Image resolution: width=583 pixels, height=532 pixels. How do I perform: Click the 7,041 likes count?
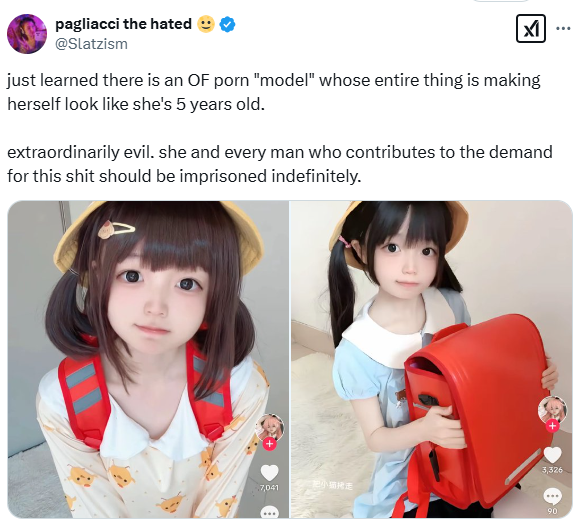(269, 487)
